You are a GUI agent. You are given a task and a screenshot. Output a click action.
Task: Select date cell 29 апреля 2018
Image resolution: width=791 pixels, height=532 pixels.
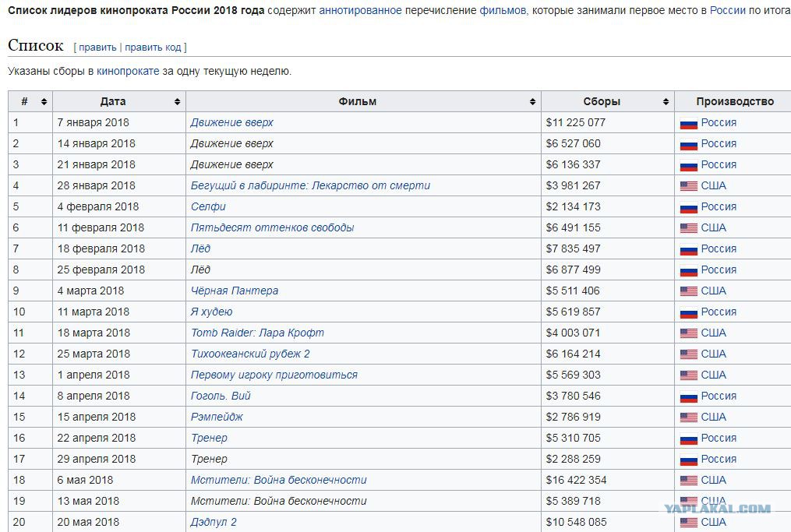coord(119,459)
